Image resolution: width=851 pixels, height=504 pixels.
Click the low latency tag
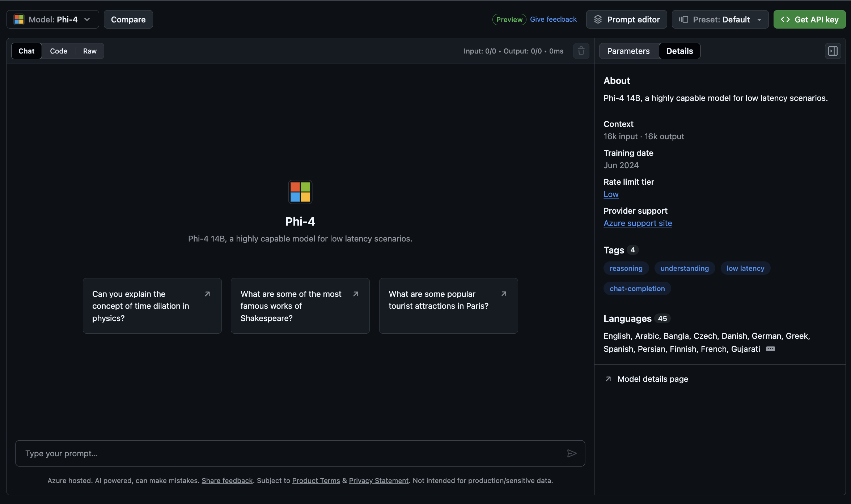(x=745, y=268)
